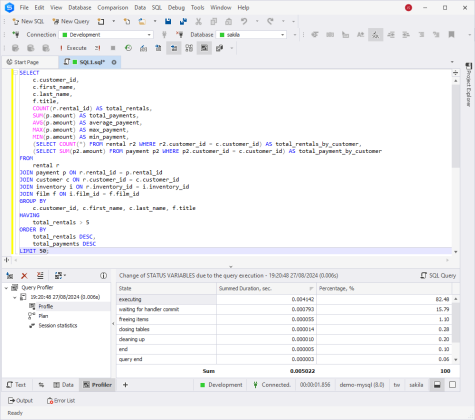Click the execute current statement icon
The image size is (475, 420).
97,48
